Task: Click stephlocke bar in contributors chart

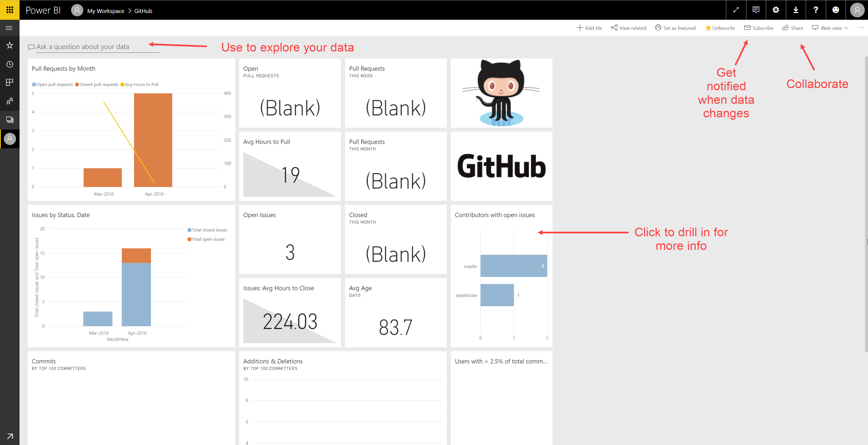Action: tap(497, 295)
